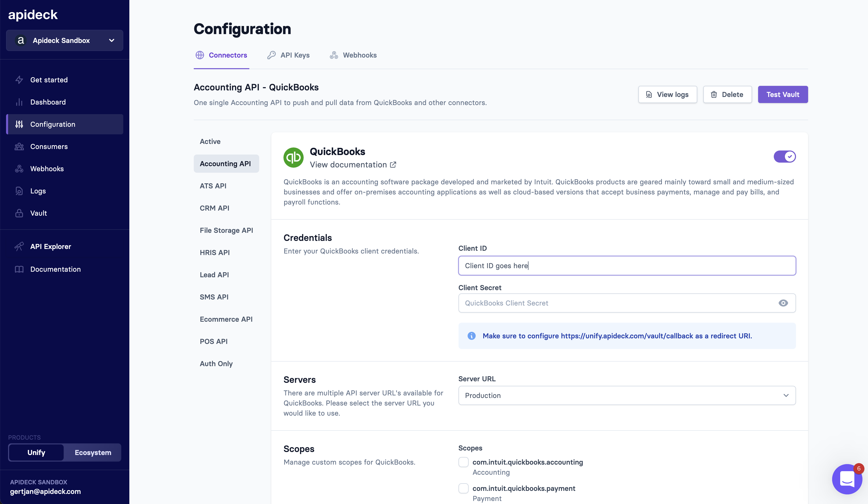Check the com.intuit.quickbooks.payment scope
Viewport: 868px width, 504px height.
point(463,488)
